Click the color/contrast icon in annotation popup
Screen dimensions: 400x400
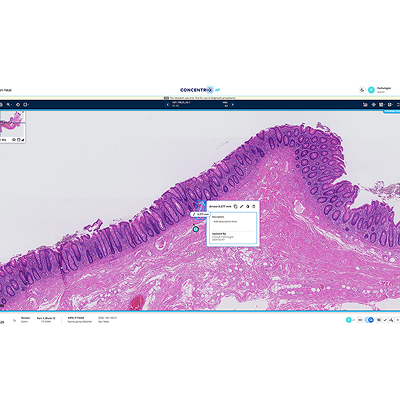tap(248, 206)
